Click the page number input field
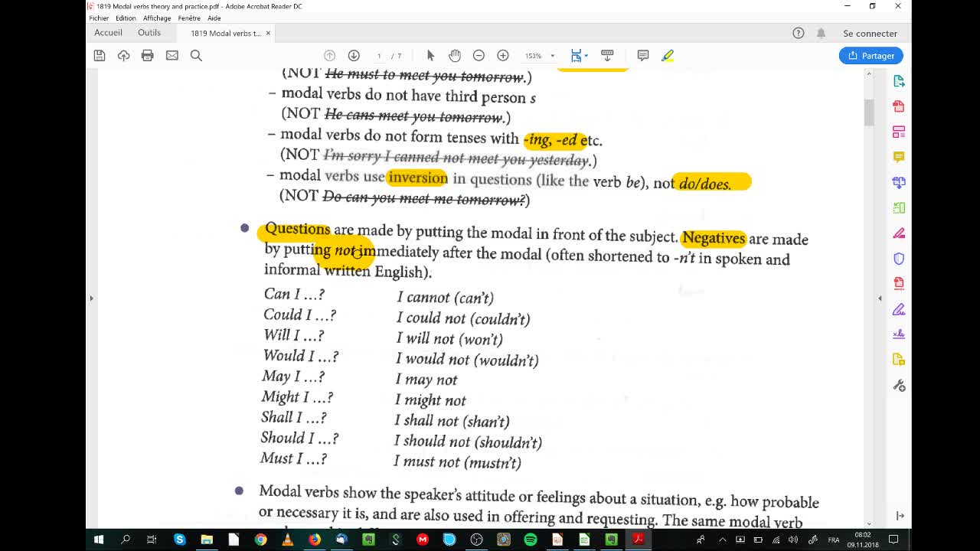 pos(379,56)
